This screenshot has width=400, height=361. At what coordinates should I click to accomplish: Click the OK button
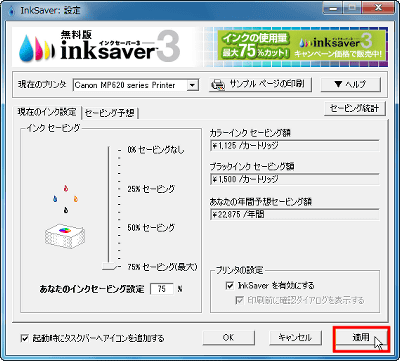pos(229,338)
